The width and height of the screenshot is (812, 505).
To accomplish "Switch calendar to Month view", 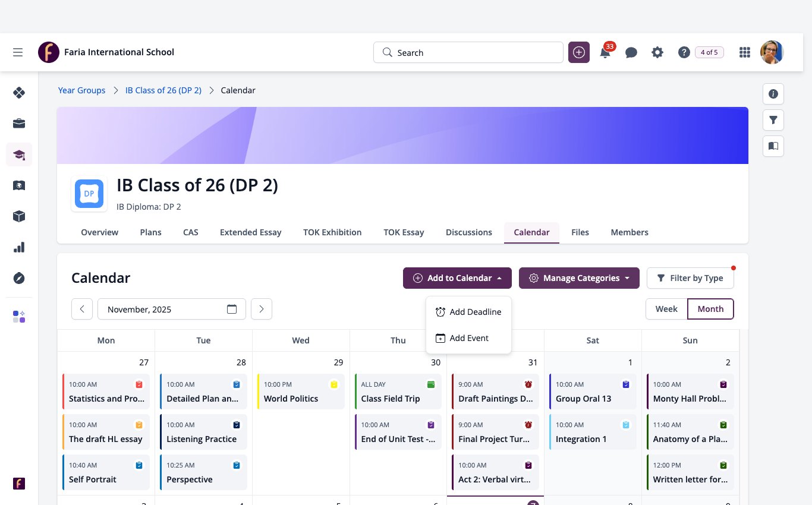I will 710,309.
